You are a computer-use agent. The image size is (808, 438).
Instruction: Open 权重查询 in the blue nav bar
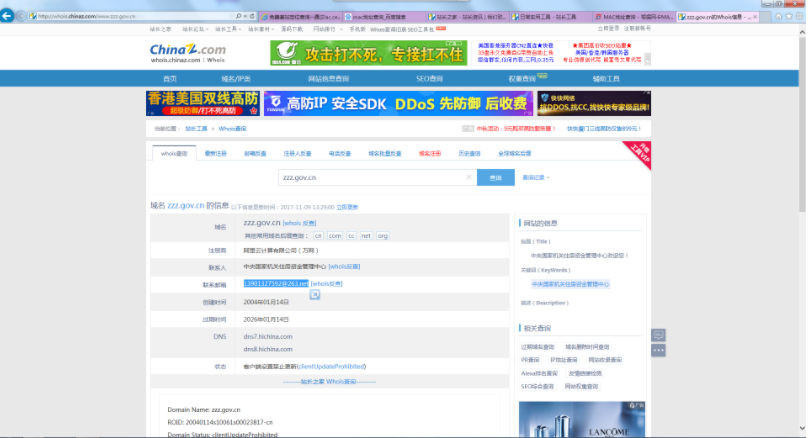point(523,79)
